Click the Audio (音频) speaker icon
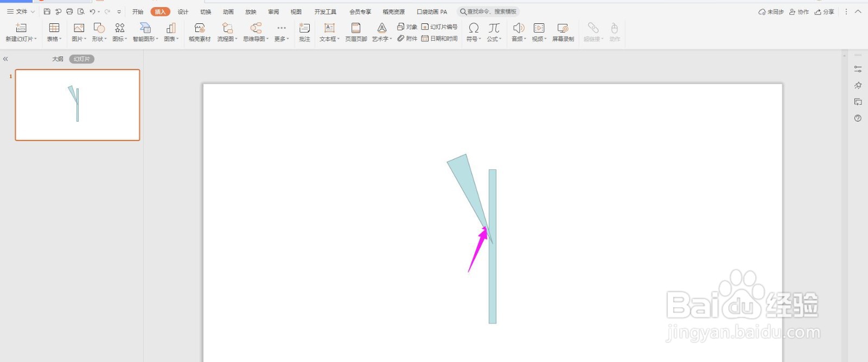Image resolution: width=868 pixels, height=362 pixels. 519,28
